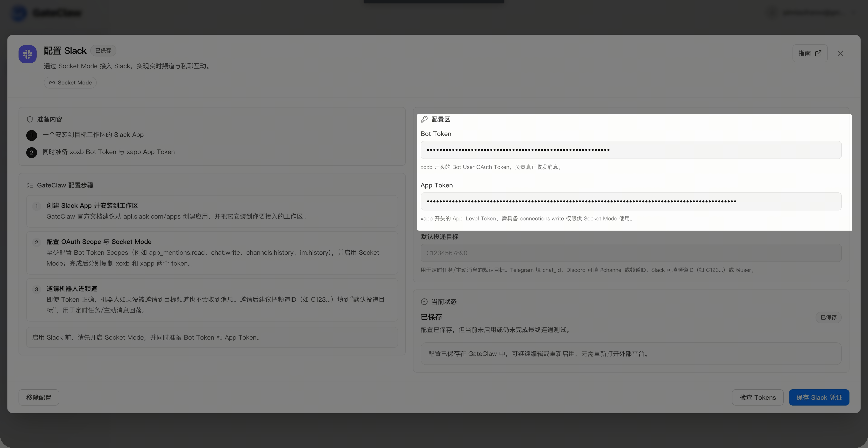Screen dimensions: 868x448
Task: Click the 已保存 badge next to title
Action: point(103,50)
